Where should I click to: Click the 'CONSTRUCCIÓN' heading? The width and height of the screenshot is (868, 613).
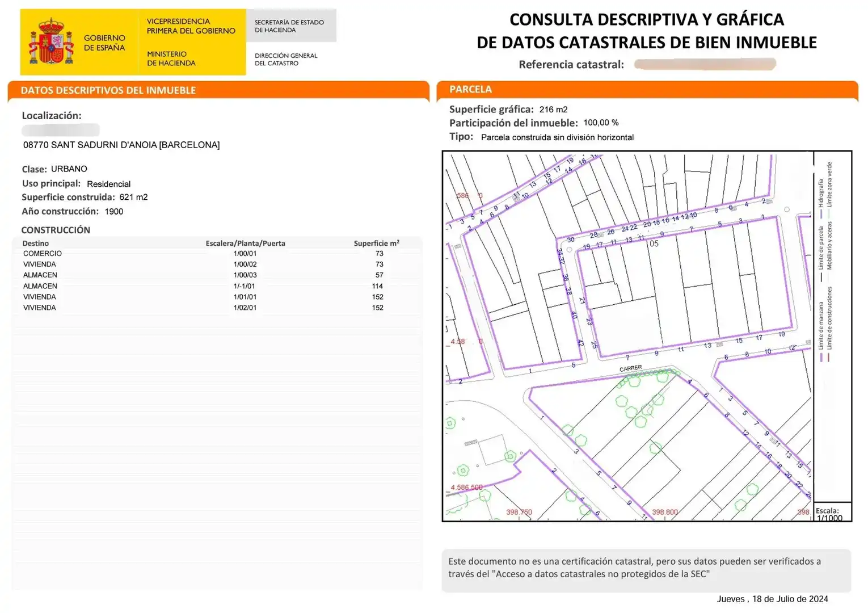coord(56,230)
